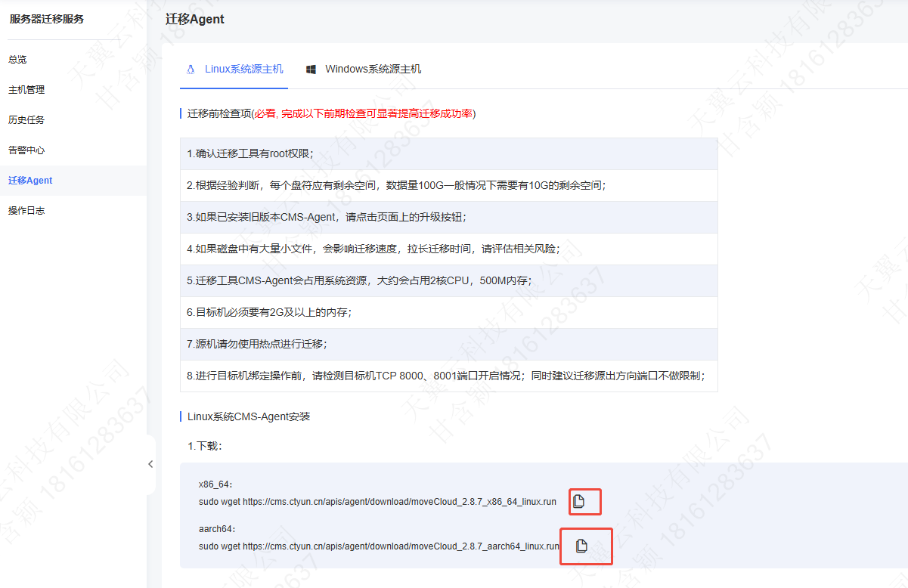
Task: Click check item 7.源机请勿使用热点进行迁移
Action: [448, 344]
